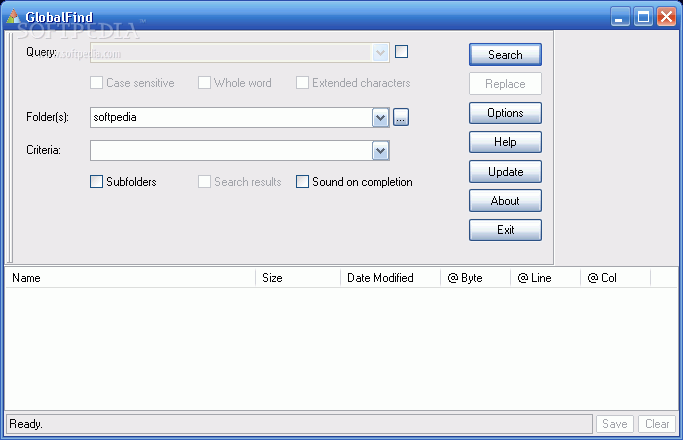Sort results by the Size column

[298, 278]
